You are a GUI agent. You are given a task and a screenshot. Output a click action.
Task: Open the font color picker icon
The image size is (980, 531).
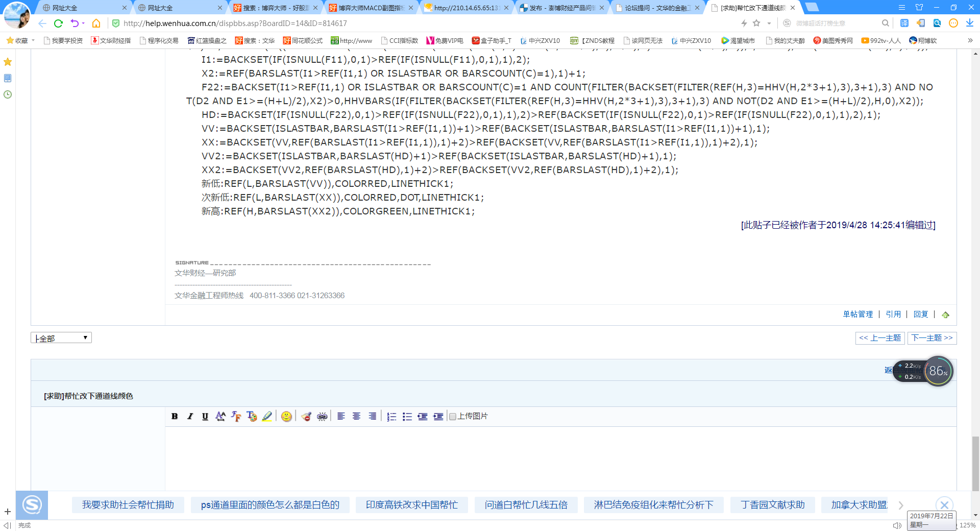[252, 416]
